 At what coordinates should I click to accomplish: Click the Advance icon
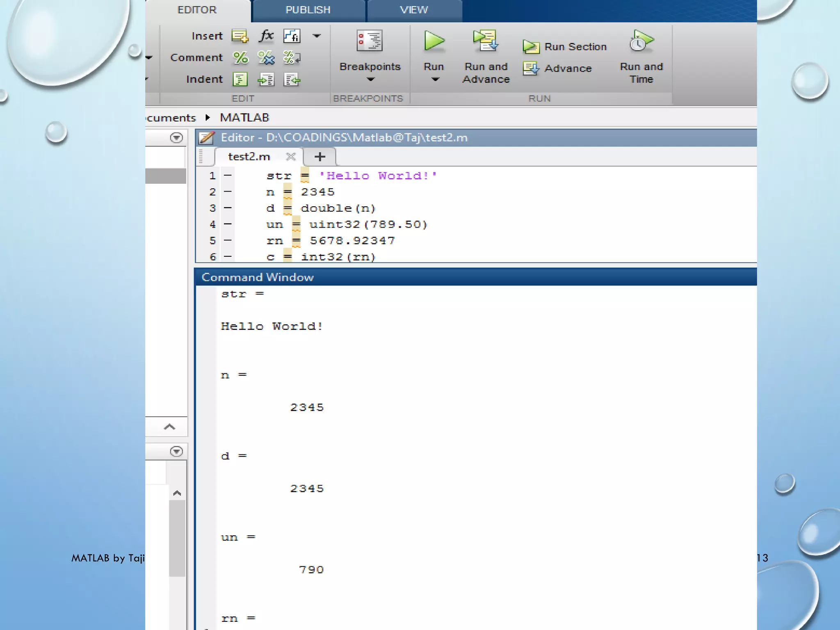point(531,68)
